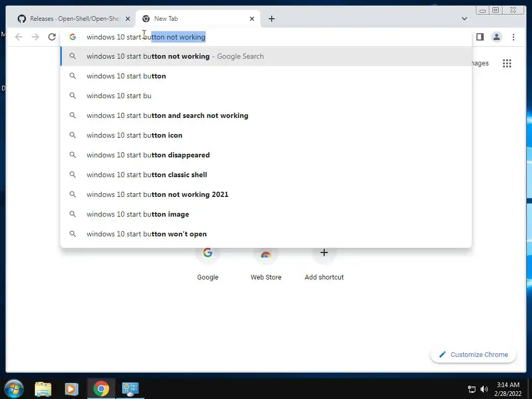Pick suggestion 'windows 10 start button disappeared'
The width and height of the screenshot is (532, 399).
pos(266,155)
